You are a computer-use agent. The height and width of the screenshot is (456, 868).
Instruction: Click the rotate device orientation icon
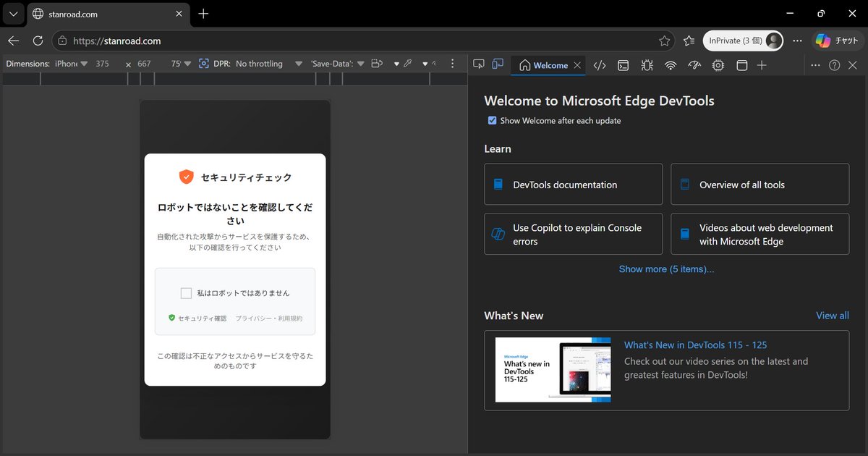(377, 64)
